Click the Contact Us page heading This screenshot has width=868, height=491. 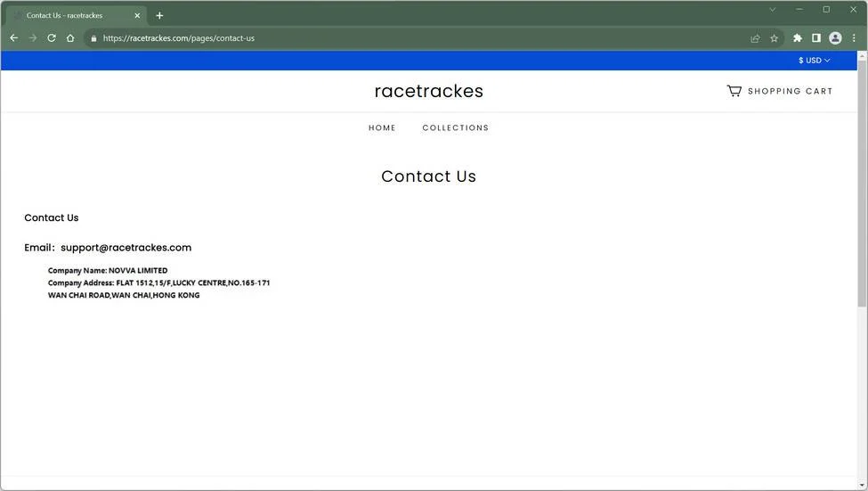[428, 176]
